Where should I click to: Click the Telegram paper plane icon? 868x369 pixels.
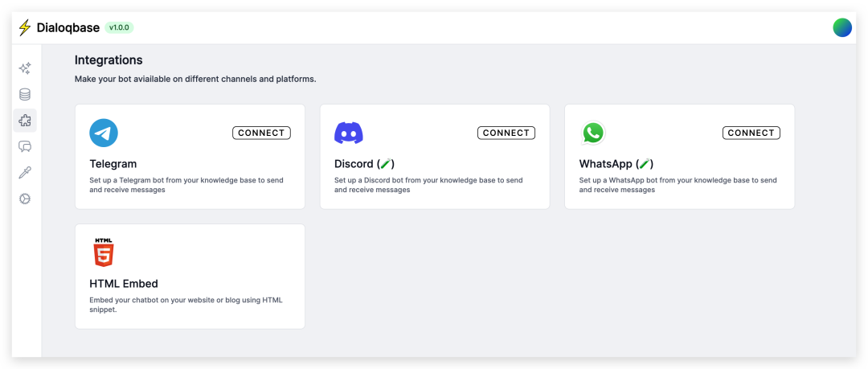[104, 133]
